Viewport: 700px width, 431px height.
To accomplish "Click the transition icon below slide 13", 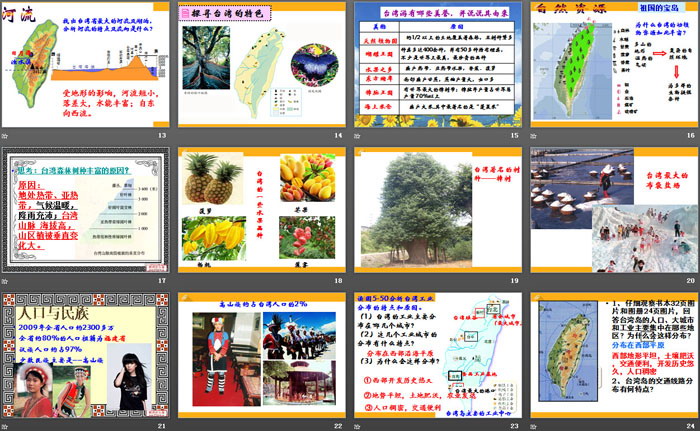I will (x=7, y=136).
